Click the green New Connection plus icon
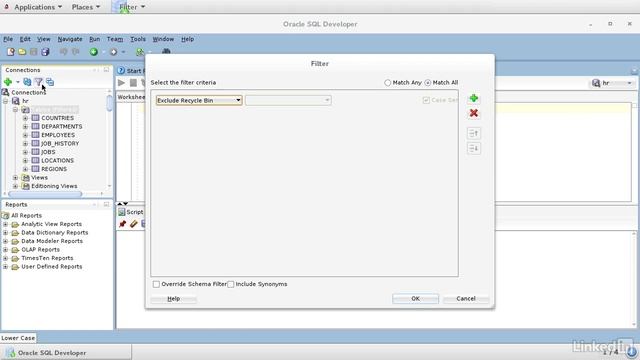640x360 pixels. tap(8, 82)
